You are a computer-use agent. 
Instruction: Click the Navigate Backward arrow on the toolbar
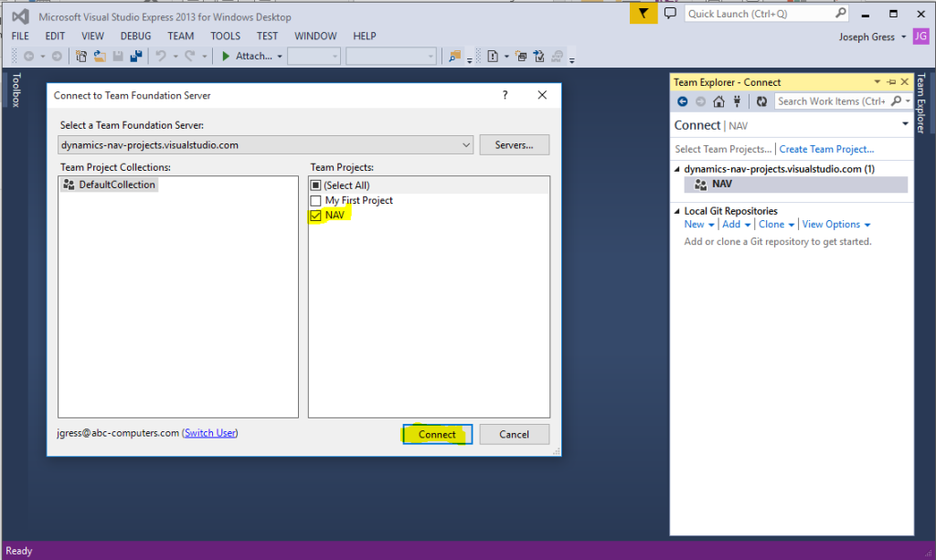(x=30, y=56)
